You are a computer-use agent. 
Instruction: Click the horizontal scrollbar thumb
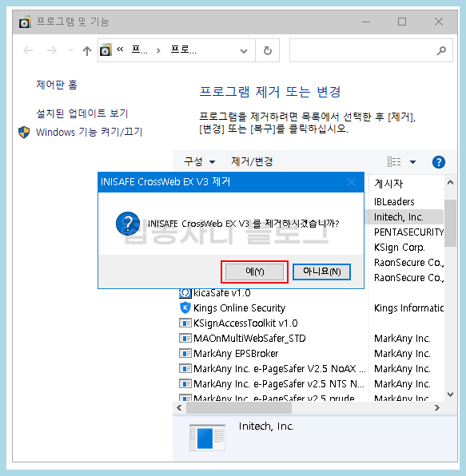(x=239, y=408)
